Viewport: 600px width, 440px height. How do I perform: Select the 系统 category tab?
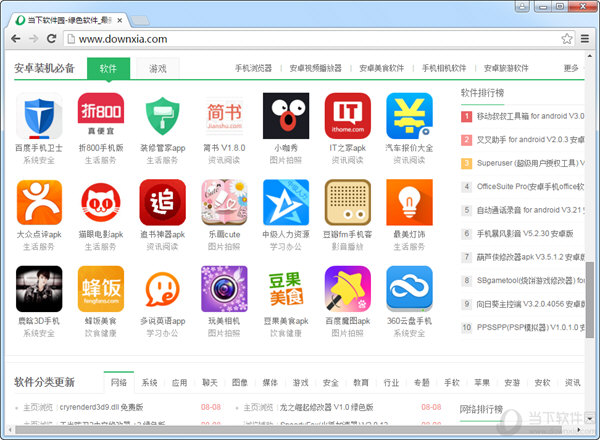tap(149, 383)
